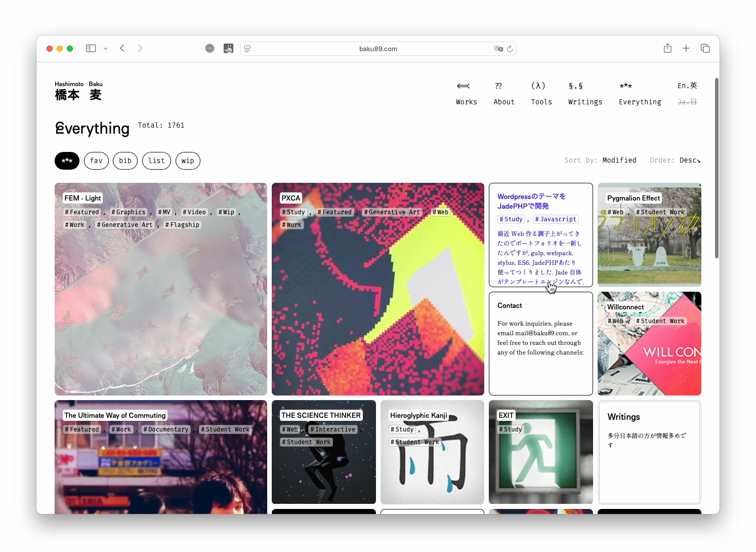Viewport: 756px width, 552px height.
Task: Click the #Javascript tag link
Action: tap(556, 219)
